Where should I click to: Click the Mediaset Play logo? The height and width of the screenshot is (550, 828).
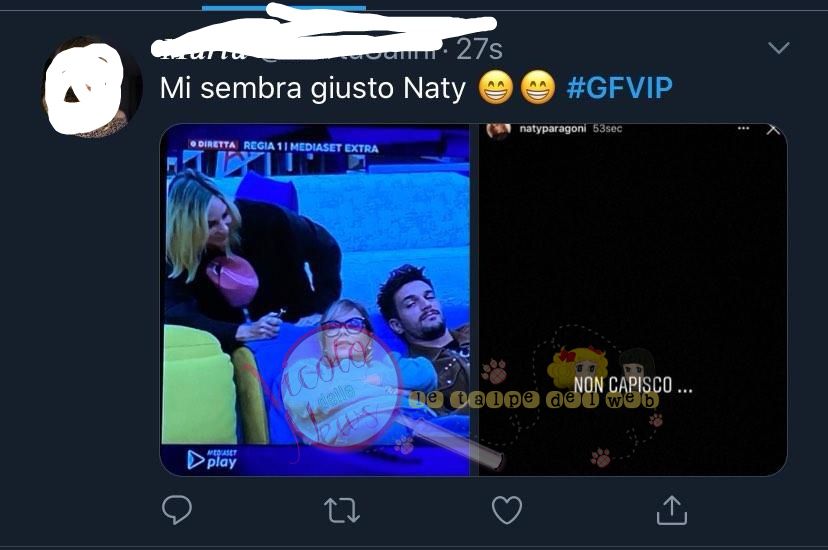(212, 459)
